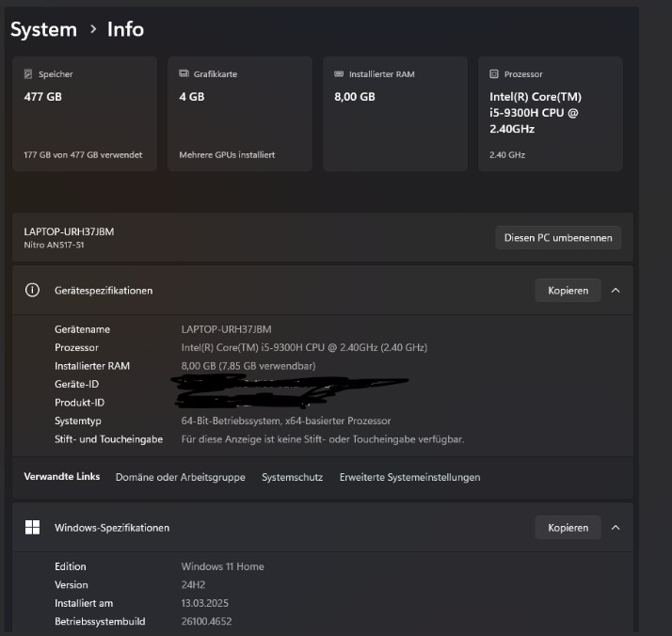Click the Windows logo beside Windows-Spezifikationen
This screenshot has width=672, height=636.
coord(32,528)
